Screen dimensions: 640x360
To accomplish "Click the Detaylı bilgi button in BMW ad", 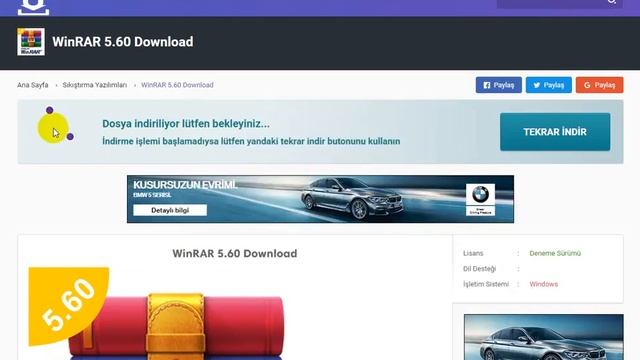I will coord(170,210).
